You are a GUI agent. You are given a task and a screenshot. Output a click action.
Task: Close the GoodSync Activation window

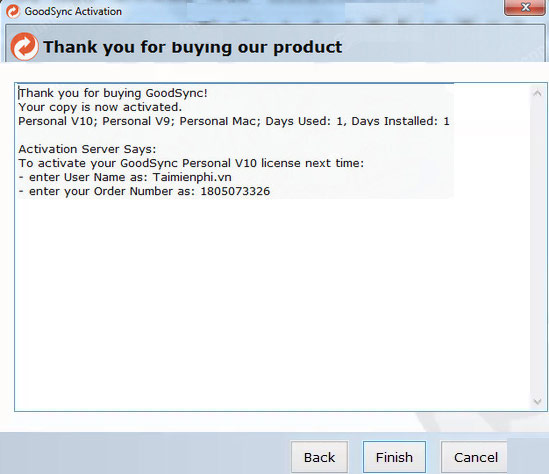point(525,7)
